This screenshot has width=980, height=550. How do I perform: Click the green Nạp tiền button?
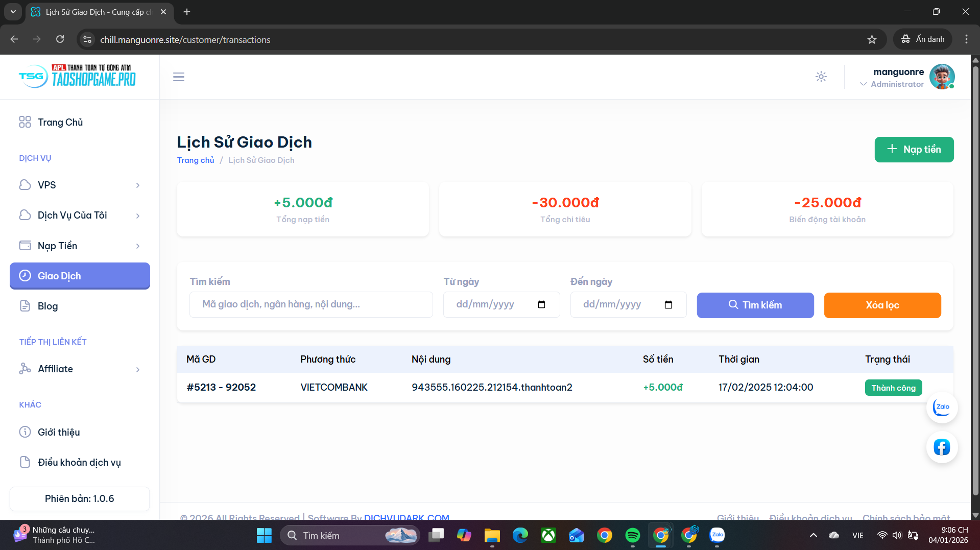[x=914, y=150]
